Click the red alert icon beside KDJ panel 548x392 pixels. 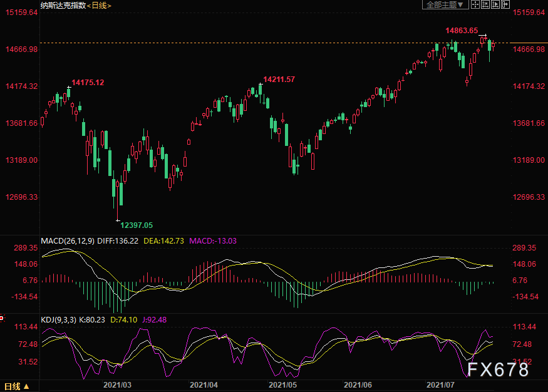coord(2,318)
